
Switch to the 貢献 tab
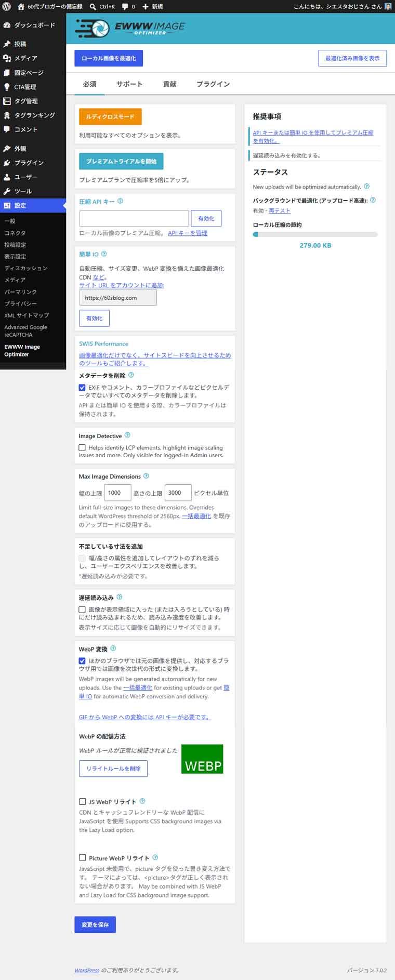pos(170,84)
